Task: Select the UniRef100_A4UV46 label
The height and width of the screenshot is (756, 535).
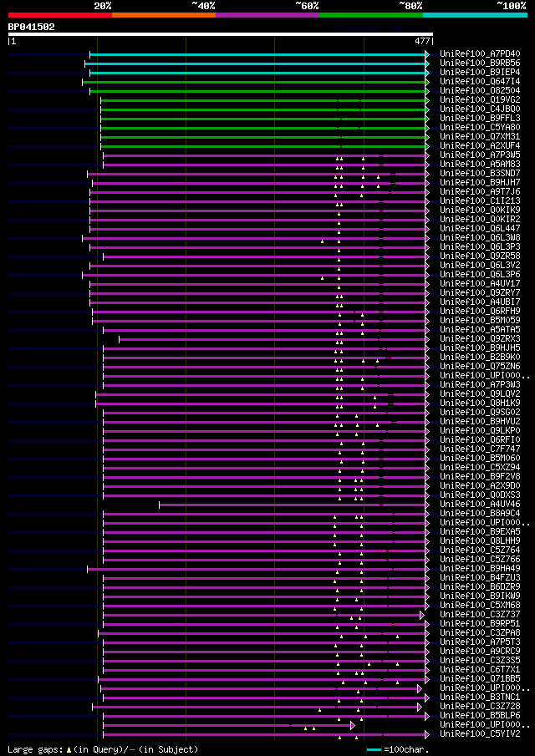Action: tap(480, 504)
